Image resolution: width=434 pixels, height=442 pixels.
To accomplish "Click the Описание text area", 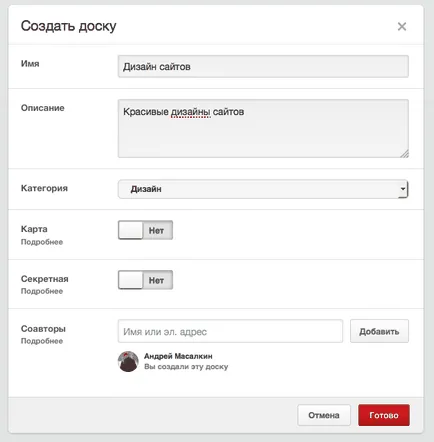I will (263, 128).
